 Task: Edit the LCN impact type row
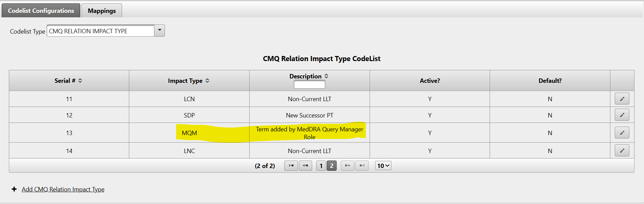click(622, 98)
